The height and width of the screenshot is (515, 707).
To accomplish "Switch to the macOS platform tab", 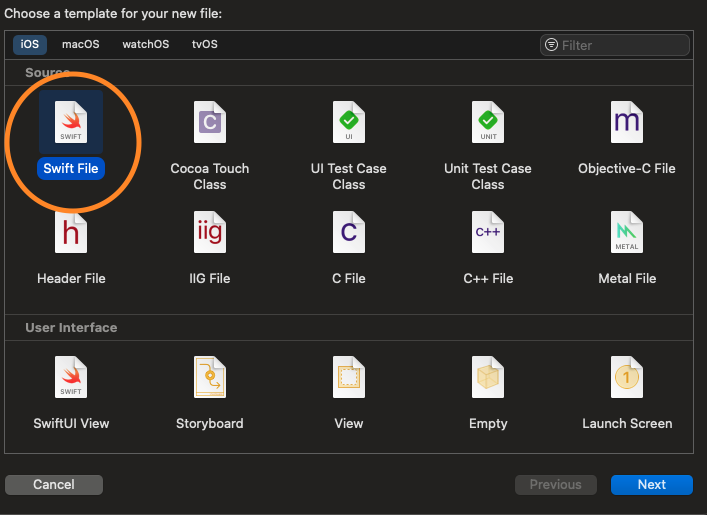I will [81, 44].
